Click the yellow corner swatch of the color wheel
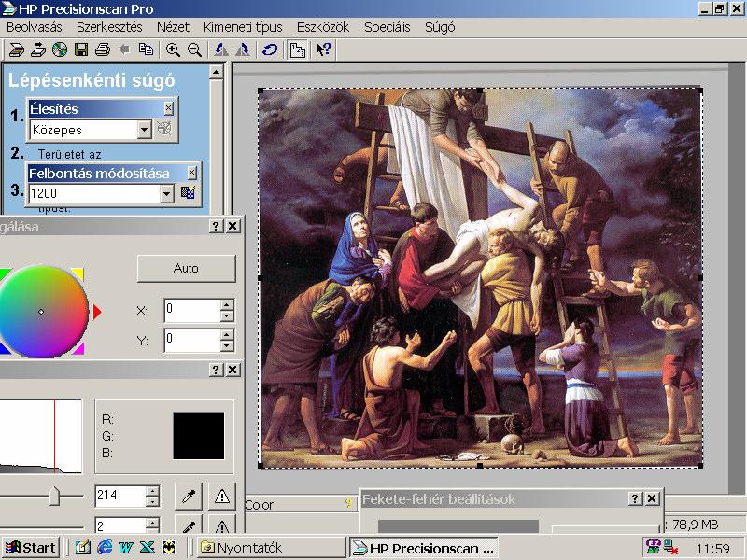The image size is (747, 560). 78,273
